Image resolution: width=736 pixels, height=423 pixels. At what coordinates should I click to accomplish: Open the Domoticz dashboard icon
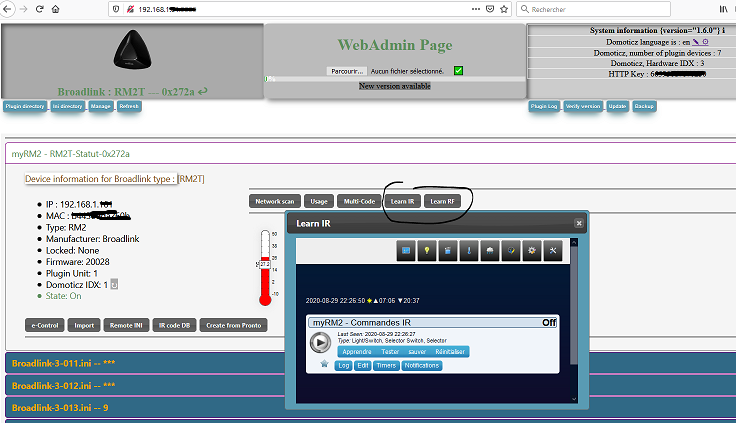406,251
